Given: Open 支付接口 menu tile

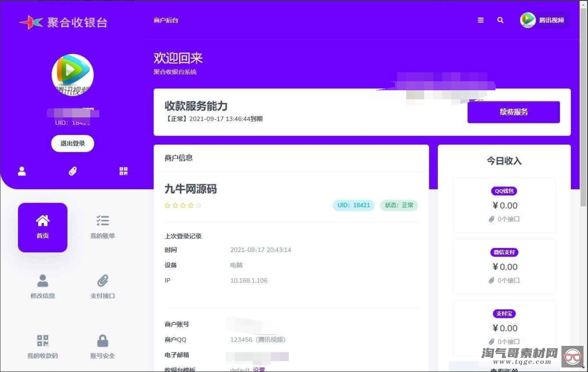Looking at the screenshot, I should click(103, 287).
